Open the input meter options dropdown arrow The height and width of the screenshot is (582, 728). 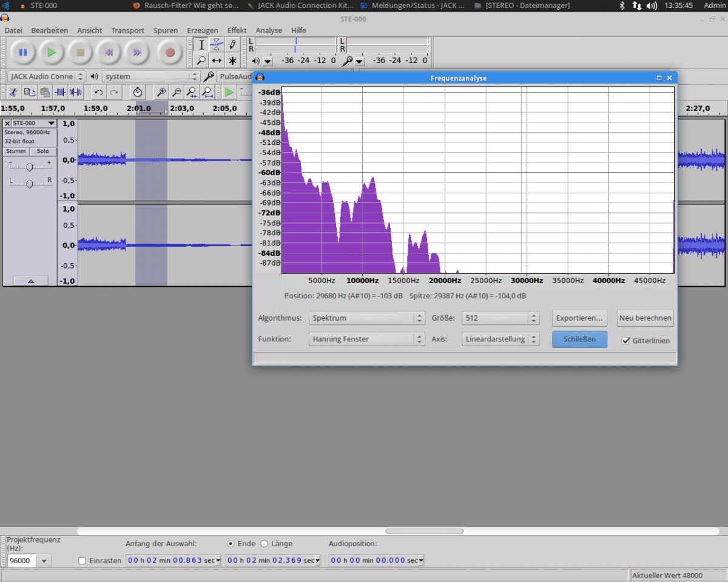pos(359,61)
